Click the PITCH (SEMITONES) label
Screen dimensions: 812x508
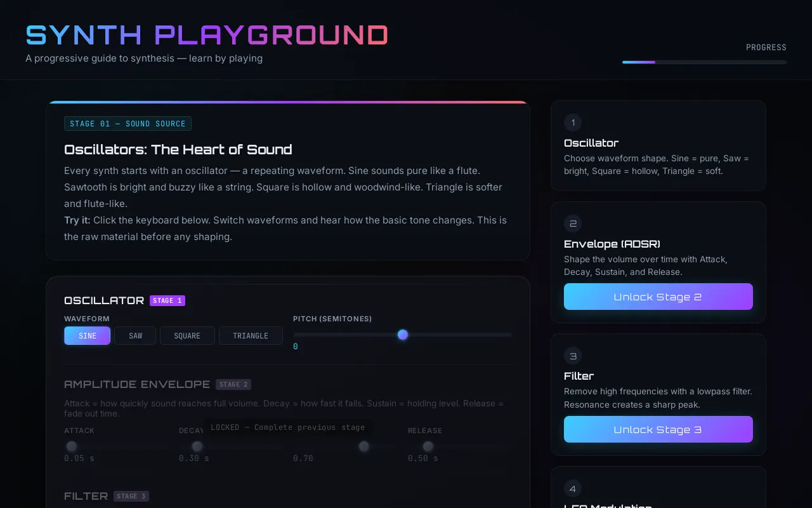[x=332, y=319]
